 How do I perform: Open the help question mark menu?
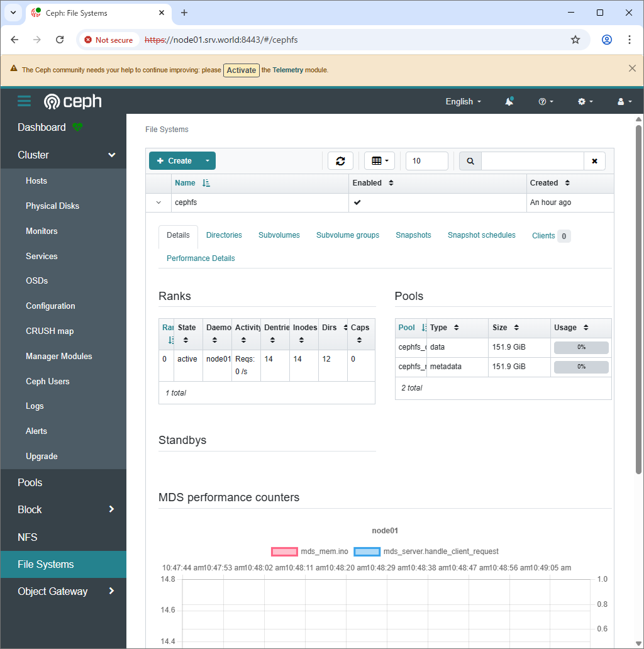point(545,101)
